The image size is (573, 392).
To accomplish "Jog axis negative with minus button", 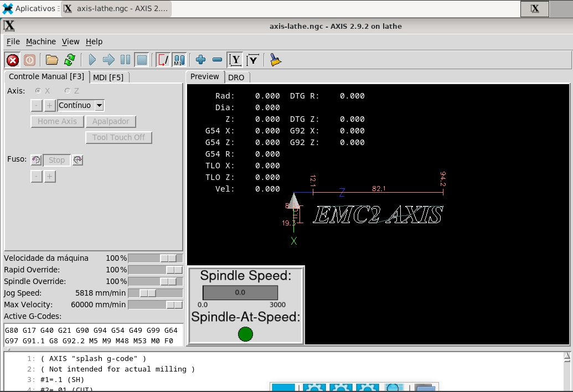I will click(x=36, y=106).
